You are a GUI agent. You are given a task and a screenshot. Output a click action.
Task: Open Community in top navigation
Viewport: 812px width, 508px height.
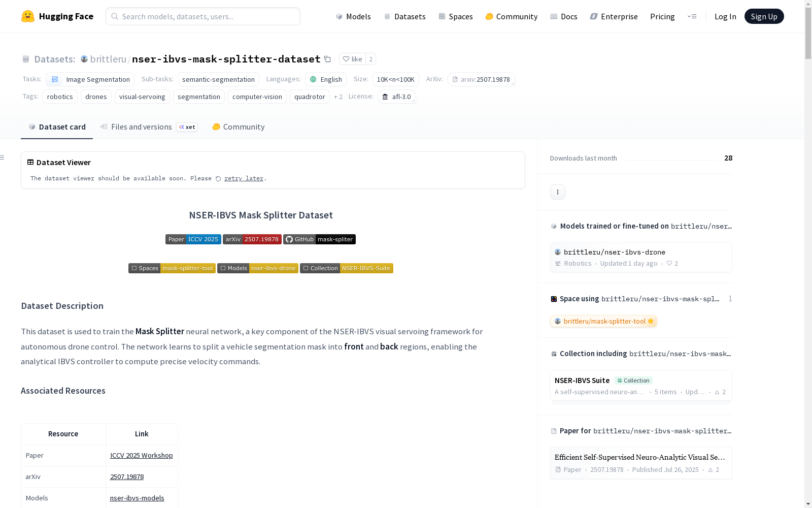[x=512, y=16]
